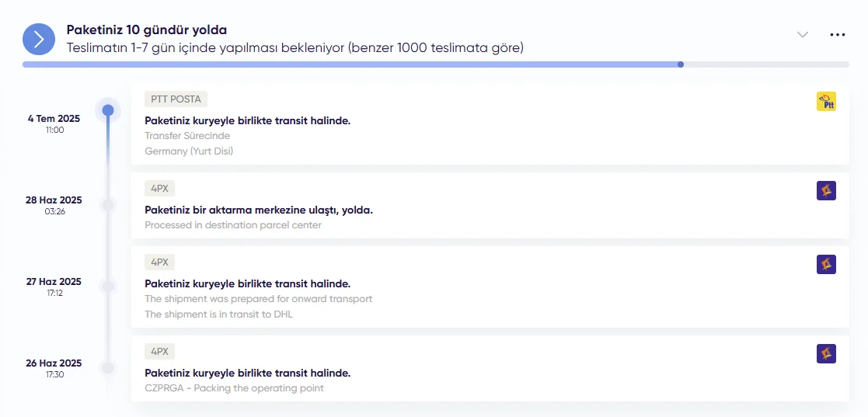The image size is (868, 417).
Task: Open the three-dot more options menu
Action: pos(837,35)
